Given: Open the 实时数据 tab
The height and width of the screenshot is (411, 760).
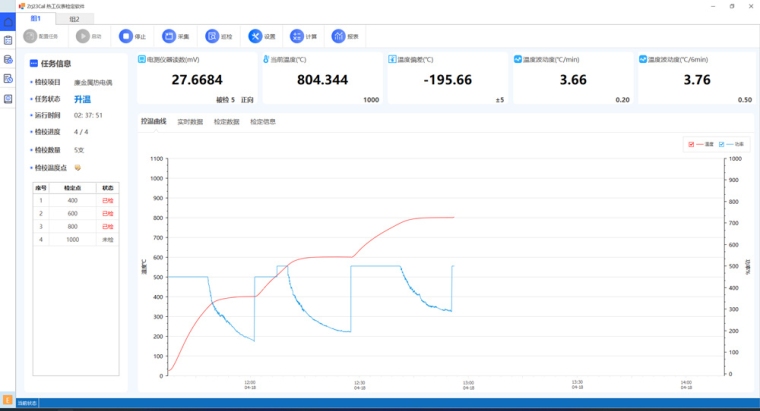Looking at the screenshot, I should pyautogui.click(x=190, y=122).
